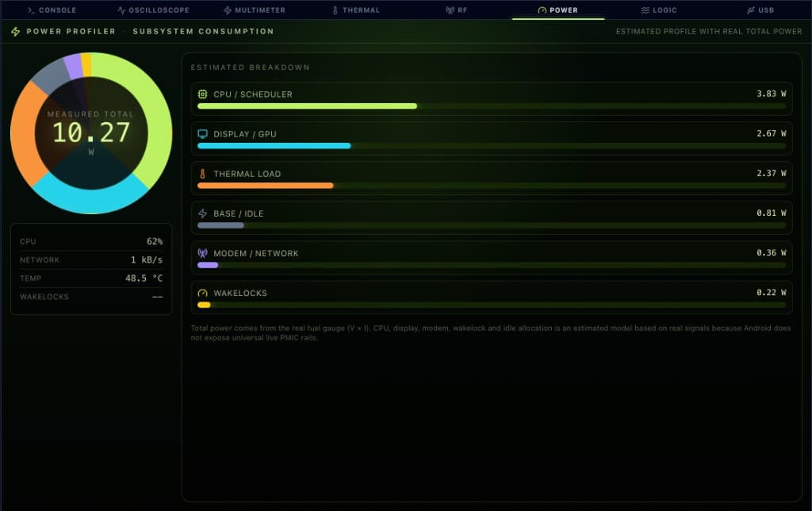Click the multimeter bolt icon
Viewport: 812px width, 511px height.
[x=228, y=10]
